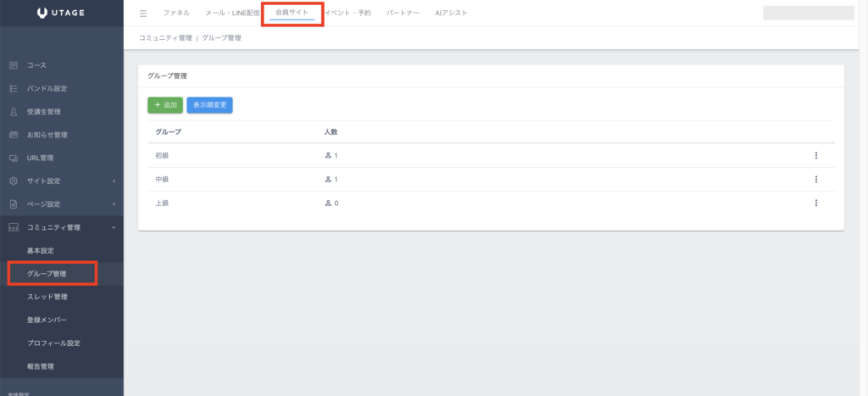The width and height of the screenshot is (868, 396).
Task: Click the 上級 group name
Action: point(162,204)
